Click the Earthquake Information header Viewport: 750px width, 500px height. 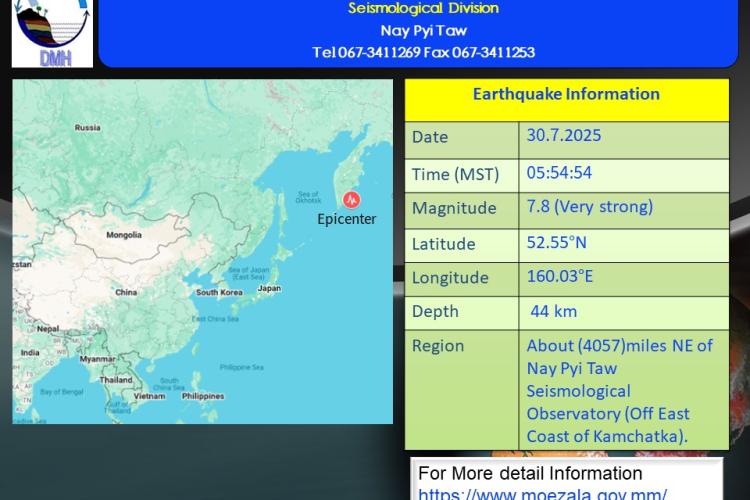pos(566,95)
